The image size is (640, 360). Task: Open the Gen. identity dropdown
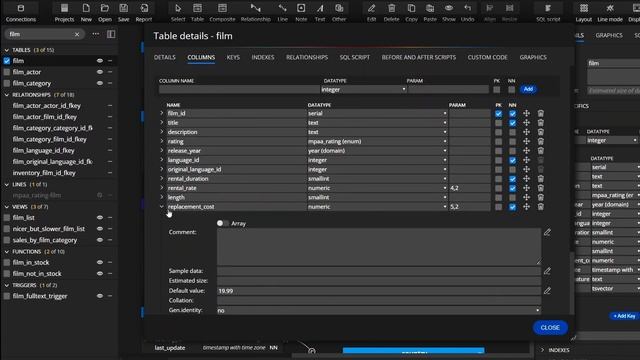pyautogui.click(x=378, y=311)
